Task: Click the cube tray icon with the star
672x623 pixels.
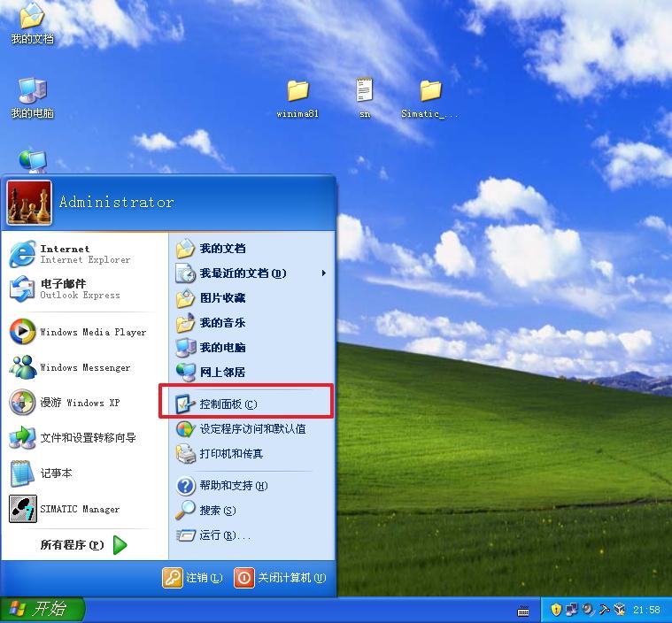Action: (619, 610)
